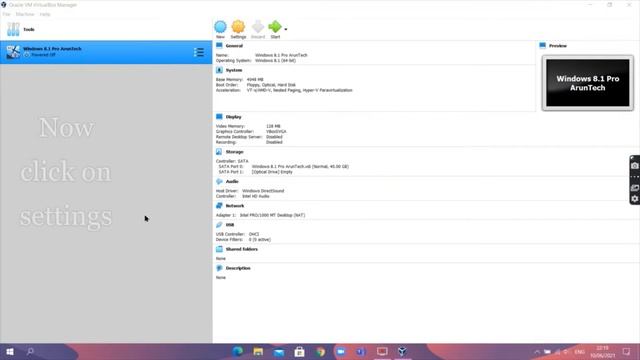The height and width of the screenshot is (360, 640).
Task: Click the Preview panel header icon
Action: tap(542, 46)
